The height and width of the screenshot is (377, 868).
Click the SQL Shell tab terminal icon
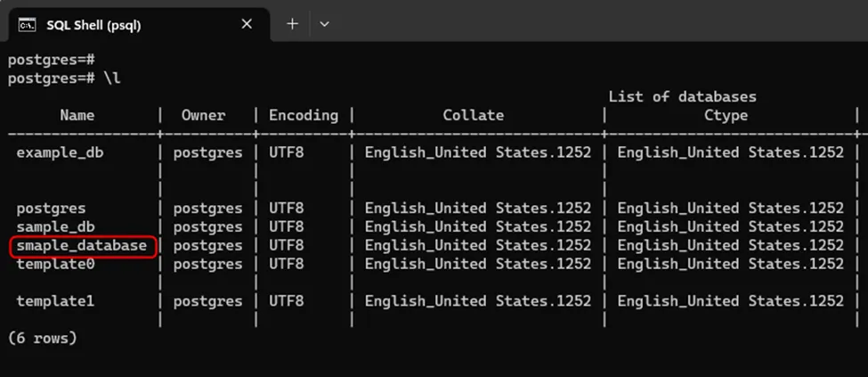(x=27, y=24)
